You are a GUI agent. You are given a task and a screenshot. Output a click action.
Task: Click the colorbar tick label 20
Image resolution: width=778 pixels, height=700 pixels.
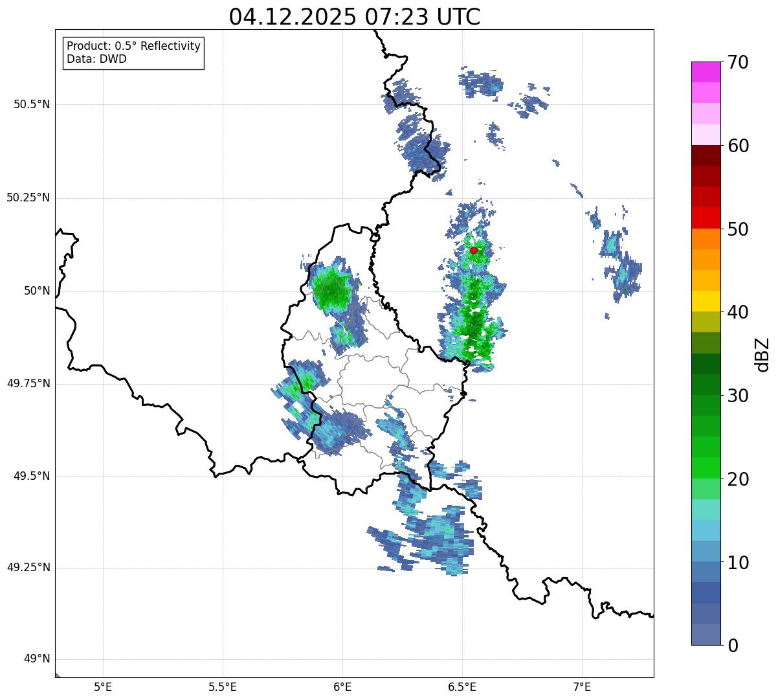click(x=738, y=479)
